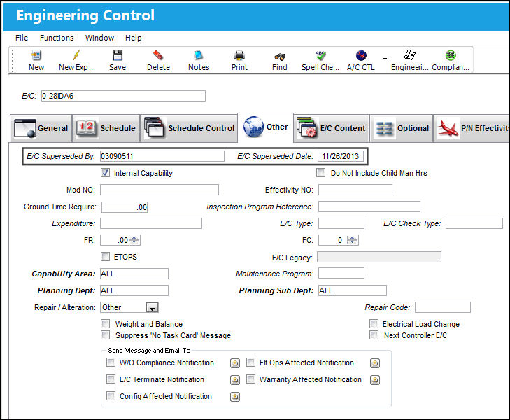Open the Window menu
This screenshot has height=420, width=510.
point(99,38)
